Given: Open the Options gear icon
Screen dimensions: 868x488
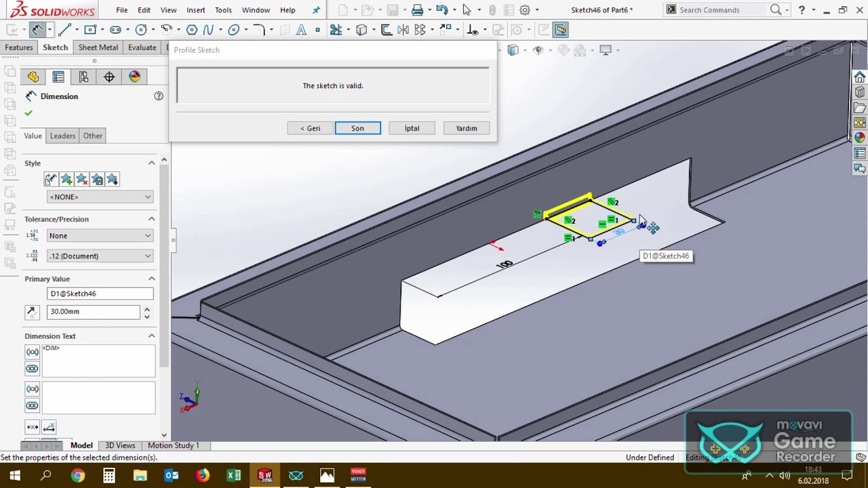Looking at the screenshot, I should coord(525,9).
